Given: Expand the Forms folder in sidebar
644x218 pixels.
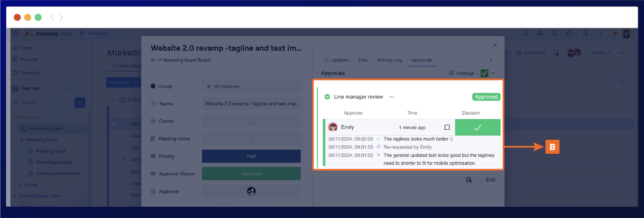Looking at the screenshot, I should click(x=21, y=185).
